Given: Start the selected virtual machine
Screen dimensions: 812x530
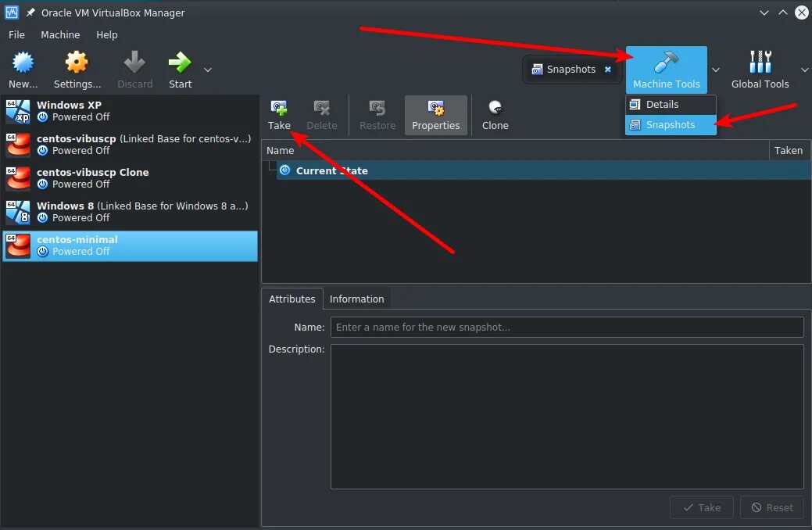Looking at the screenshot, I should (x=180, y=70).
